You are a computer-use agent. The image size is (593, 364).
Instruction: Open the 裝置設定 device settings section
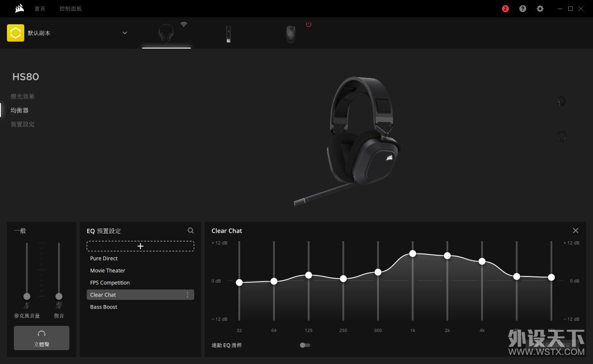[x=23, y=124]
